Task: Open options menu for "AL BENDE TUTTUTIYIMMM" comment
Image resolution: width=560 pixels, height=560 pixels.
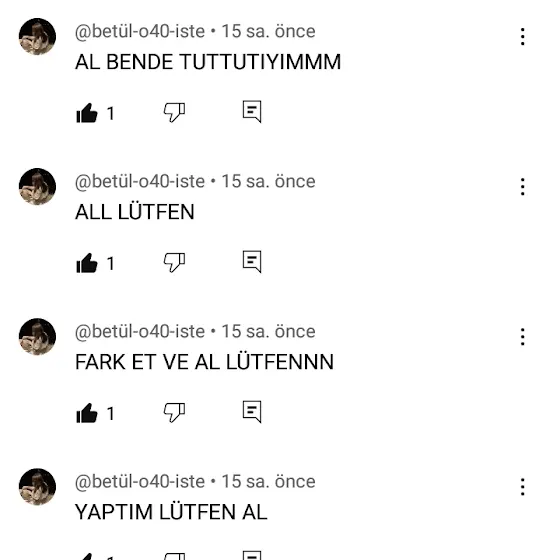Action: click(x=522, y=36)
